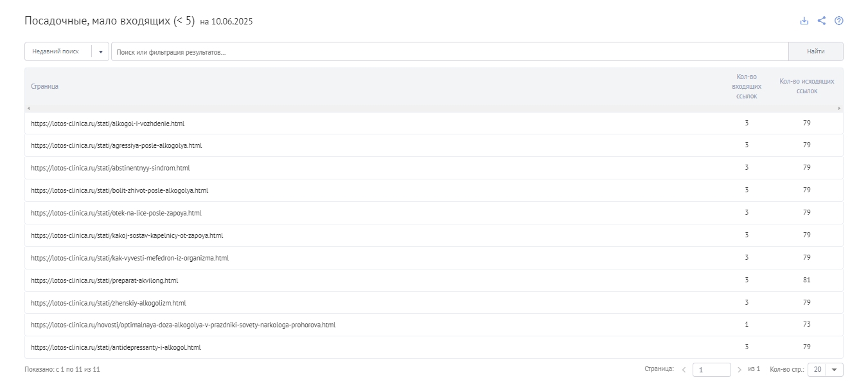
Task: Click Показано: с 1 по 11 из 11 text
Action: 62,370
